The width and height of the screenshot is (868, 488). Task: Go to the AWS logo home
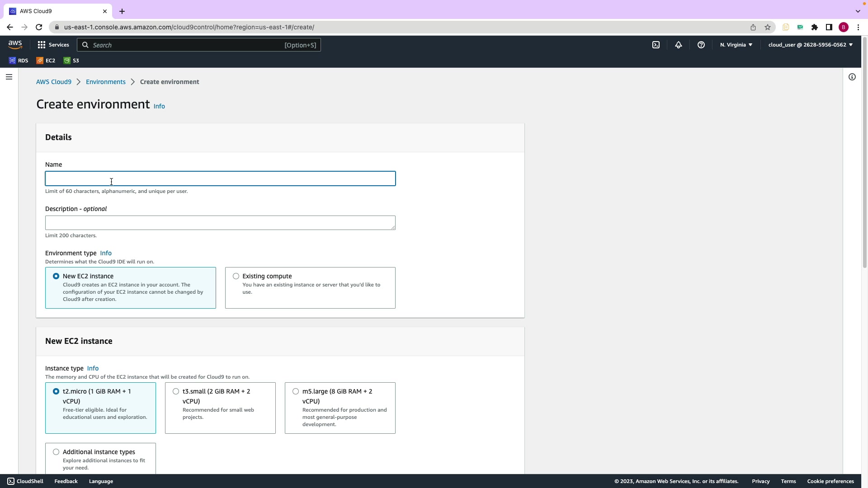point(15,44)
